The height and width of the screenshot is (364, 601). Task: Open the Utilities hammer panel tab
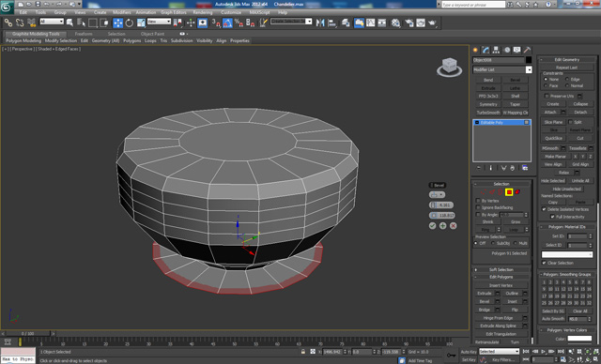(x=527, y=50)
